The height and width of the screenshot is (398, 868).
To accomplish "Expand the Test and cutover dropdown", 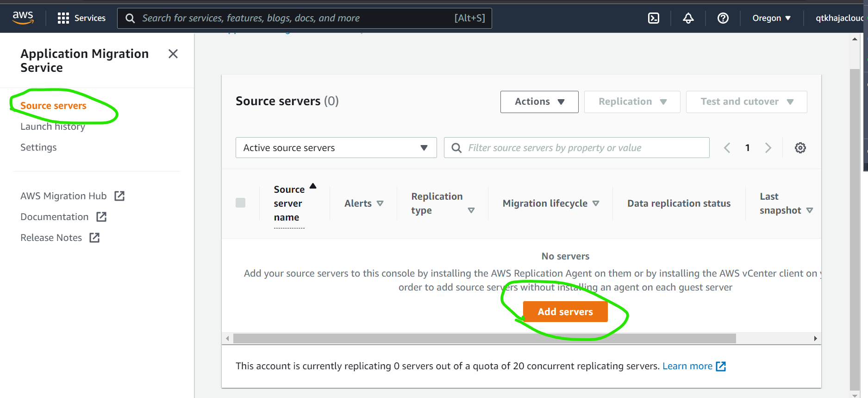I will click(746, 102).
